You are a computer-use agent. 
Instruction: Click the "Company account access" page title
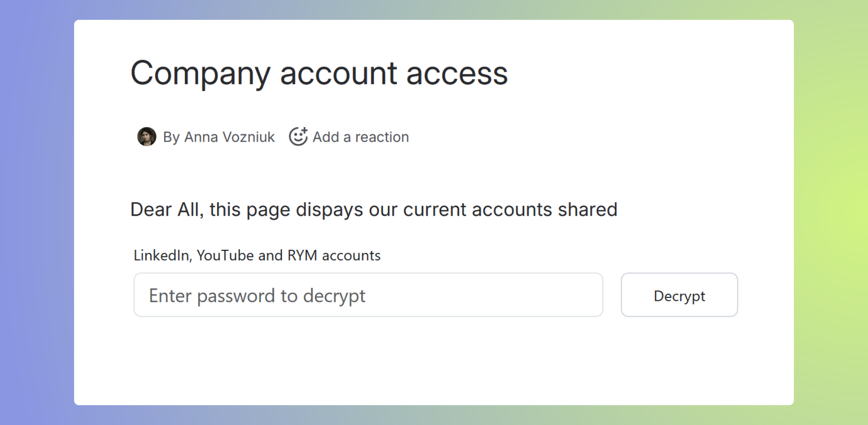click(319, 74)
